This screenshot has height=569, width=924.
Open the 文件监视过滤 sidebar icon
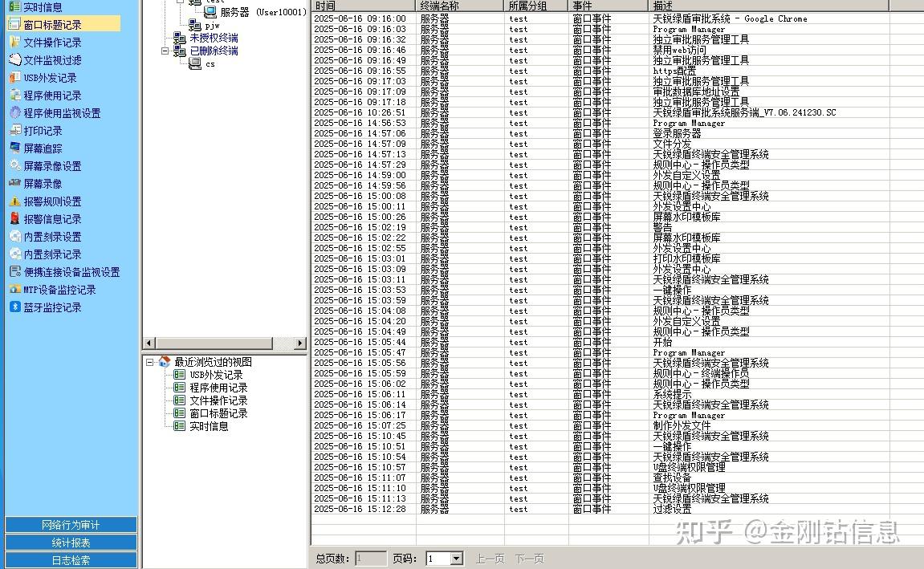point(14,60)
